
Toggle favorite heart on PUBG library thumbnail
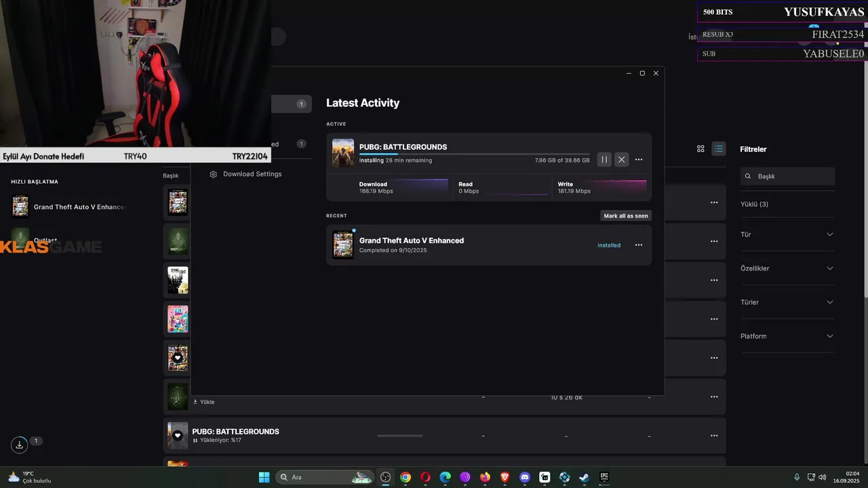tap(178, 436)
